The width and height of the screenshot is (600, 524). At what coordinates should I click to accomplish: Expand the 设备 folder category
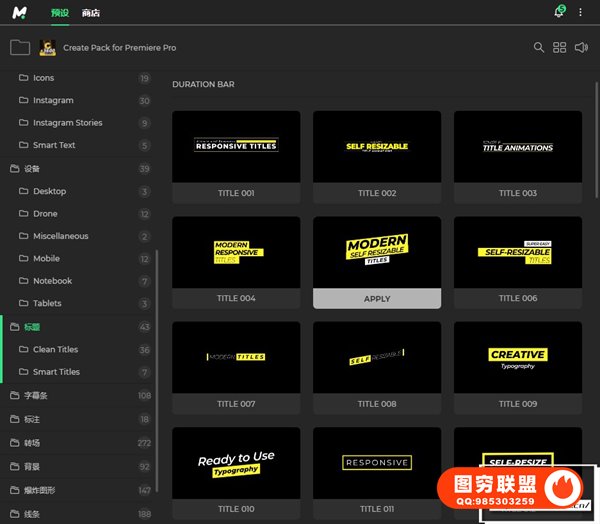pos(32,168)
